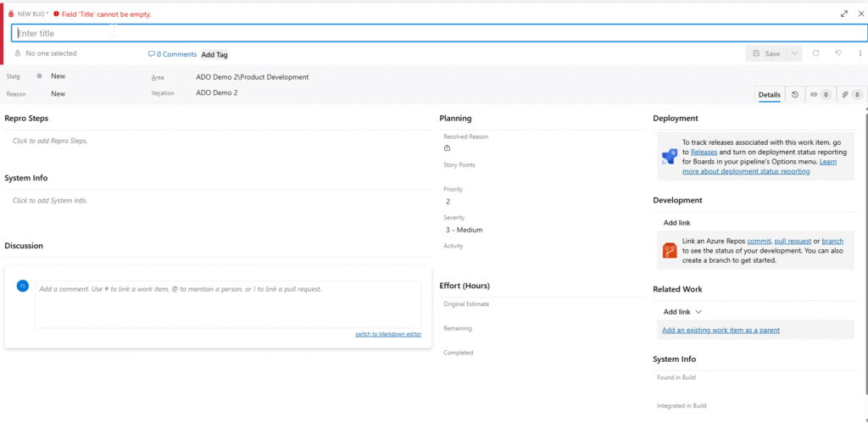Click switch to Markdown editor link
This screenshot has height=423, width=868.
[387, 334]
